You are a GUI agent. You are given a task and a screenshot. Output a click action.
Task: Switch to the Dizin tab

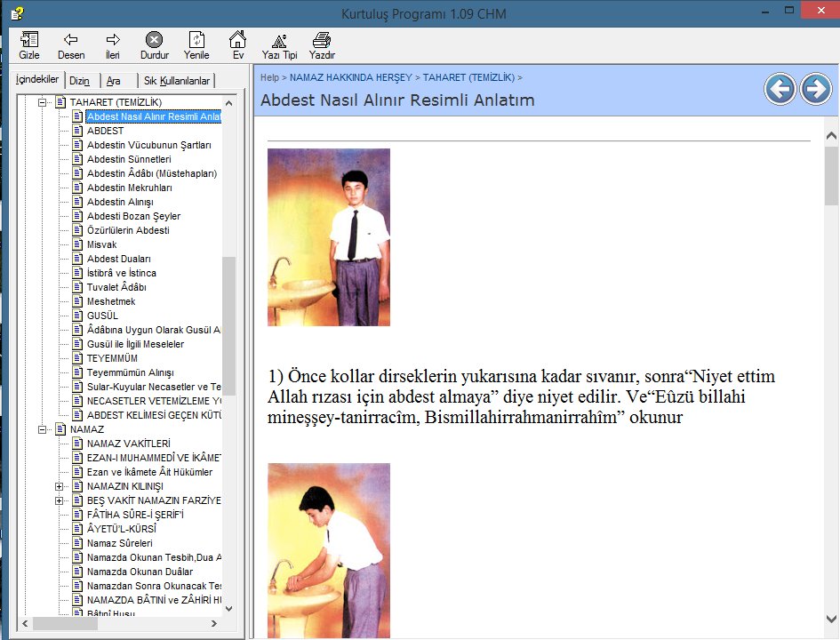click(79, 81)
